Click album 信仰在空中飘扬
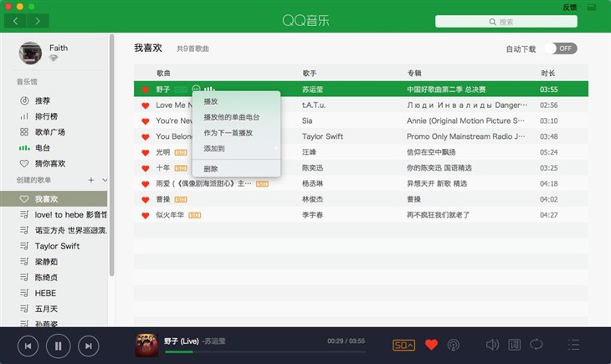 pyautogui.click(x=431, y=152)
